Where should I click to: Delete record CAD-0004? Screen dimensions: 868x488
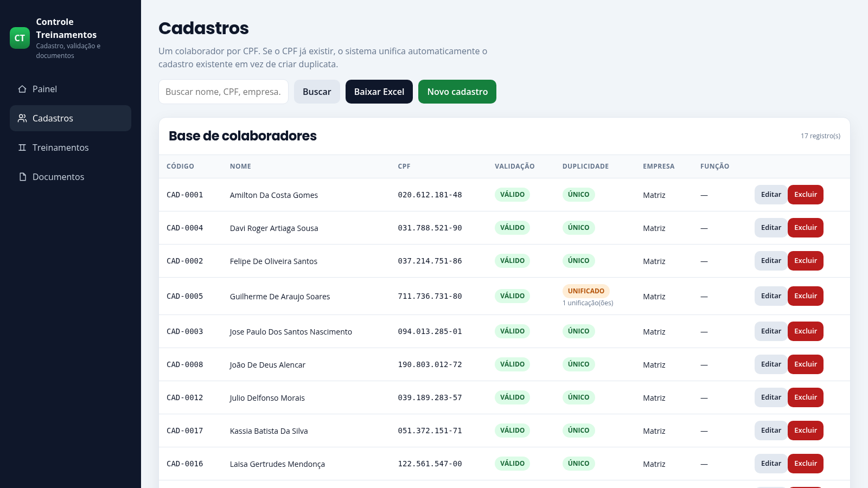pos(806,228)
